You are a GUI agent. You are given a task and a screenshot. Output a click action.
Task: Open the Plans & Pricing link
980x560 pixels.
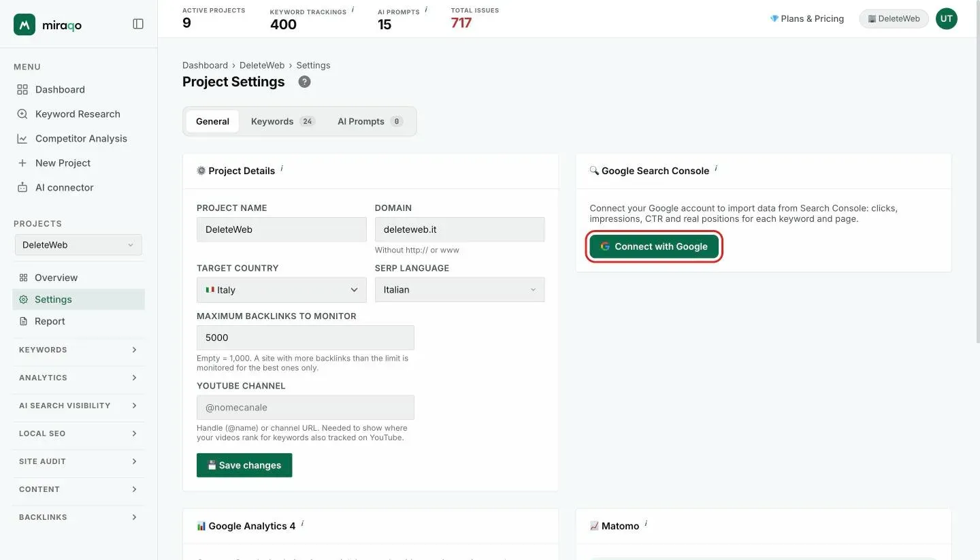tap(807, 19)
